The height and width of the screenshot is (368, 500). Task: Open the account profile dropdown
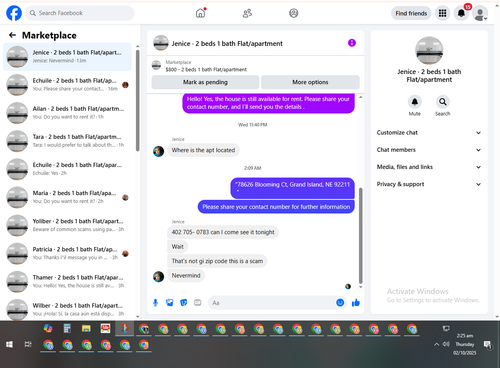(x=480, y=14)
